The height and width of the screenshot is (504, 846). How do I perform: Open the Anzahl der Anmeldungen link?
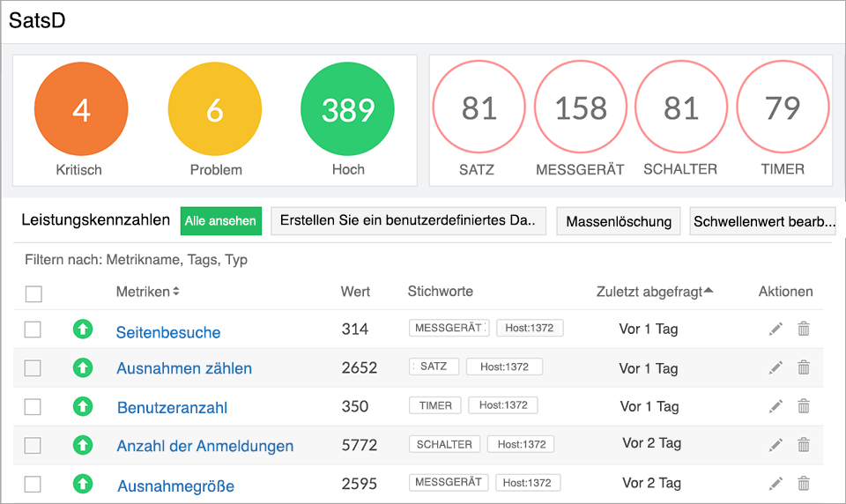coord(205,446)
